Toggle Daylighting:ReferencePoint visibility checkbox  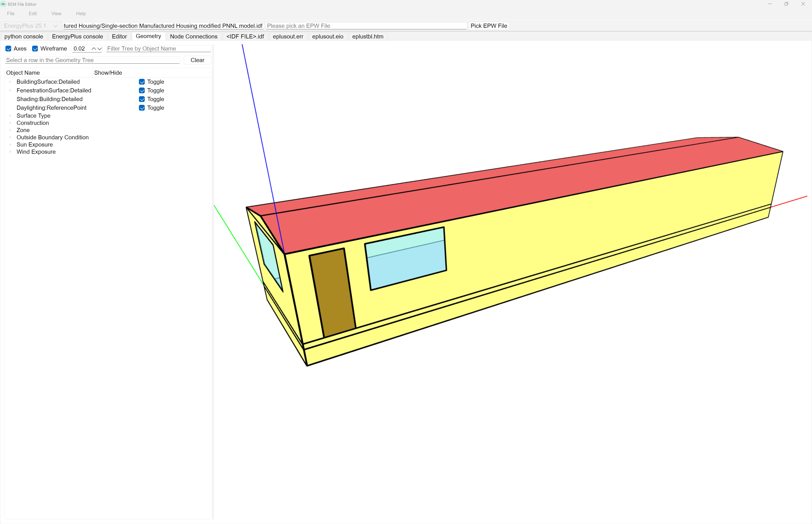click(142, 108)
